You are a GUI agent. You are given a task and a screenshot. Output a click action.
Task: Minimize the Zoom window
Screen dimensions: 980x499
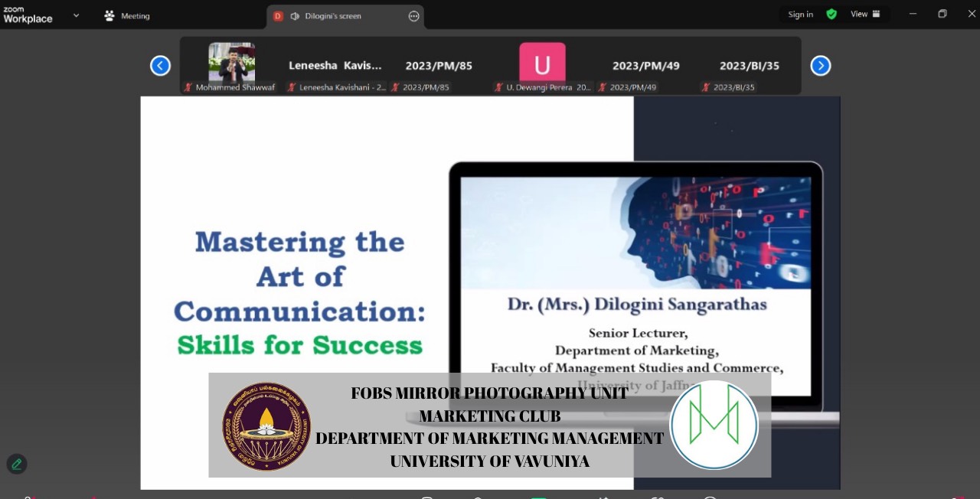pos(913,14)
